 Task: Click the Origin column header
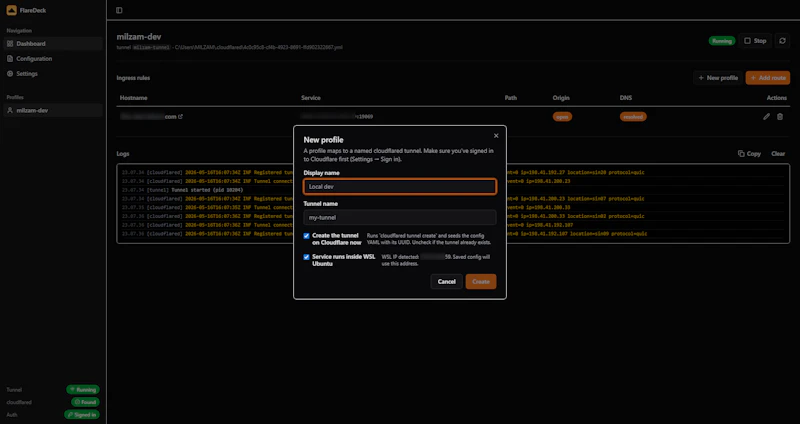[x=561, y=98]
